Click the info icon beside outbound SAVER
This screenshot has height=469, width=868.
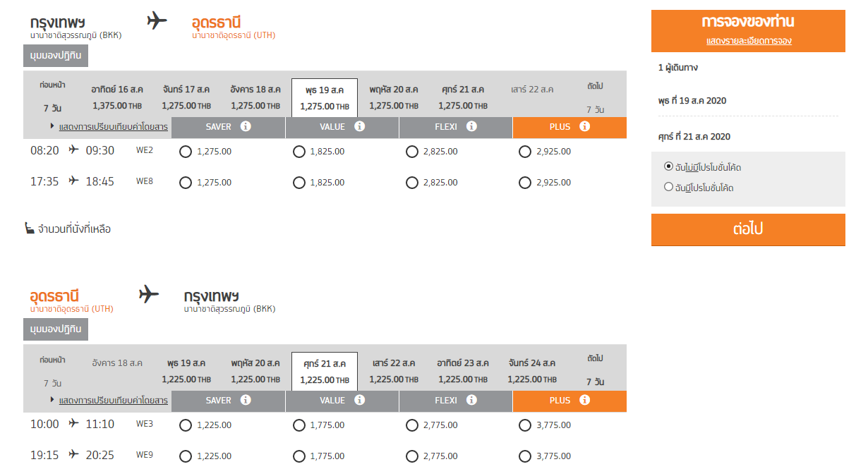pos(246,127)
